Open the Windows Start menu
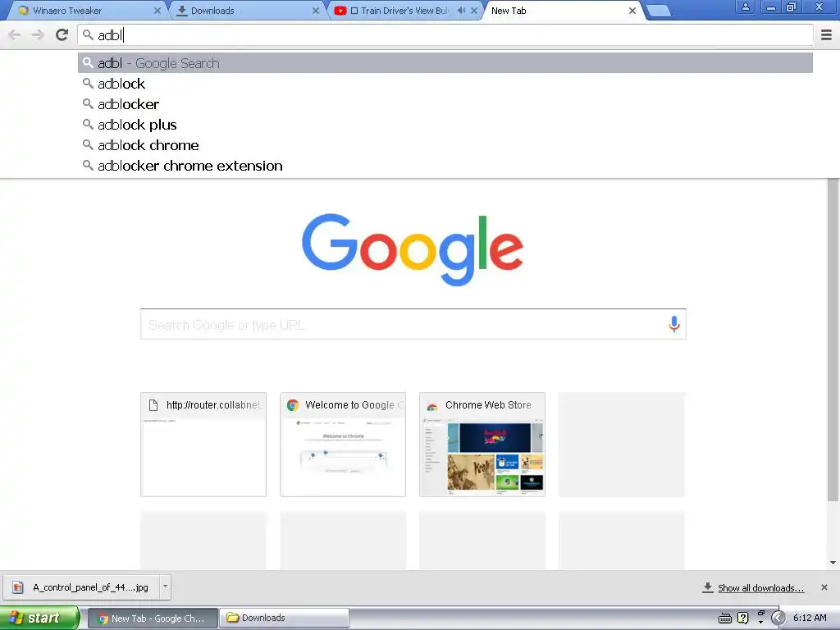Viewport: 840px width, 630px height. click(x=39, y=618)
